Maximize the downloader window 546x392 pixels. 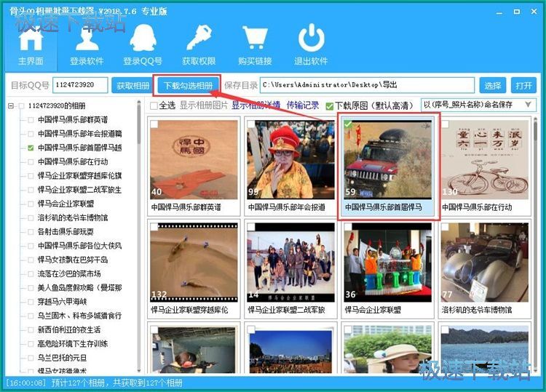517,12
